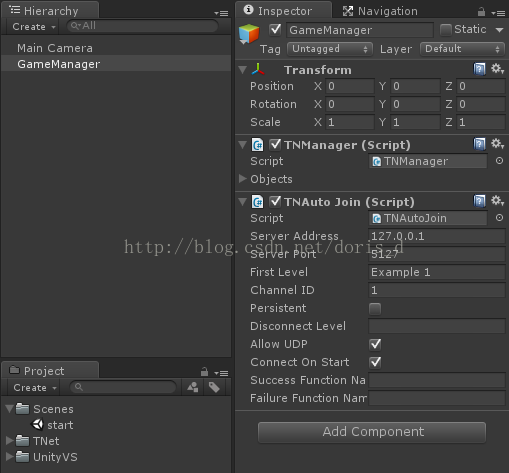Open the Transform component help icon
509x473 pixels.
point(479,69)
